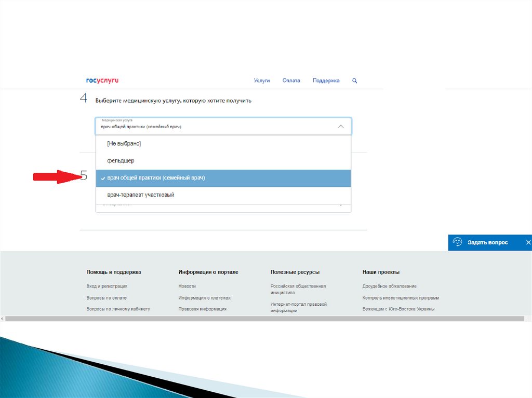Open Беженцам с Юго-Востока Украины link

pos(398,309)
